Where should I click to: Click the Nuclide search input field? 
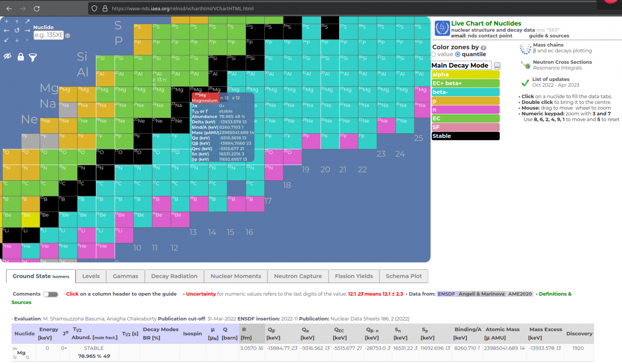(x=48, y=35)
